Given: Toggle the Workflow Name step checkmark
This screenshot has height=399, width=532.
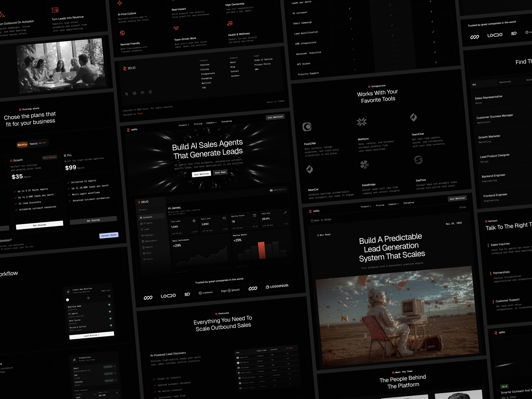Looking at the screenshot, I should [x=109, y=305].
